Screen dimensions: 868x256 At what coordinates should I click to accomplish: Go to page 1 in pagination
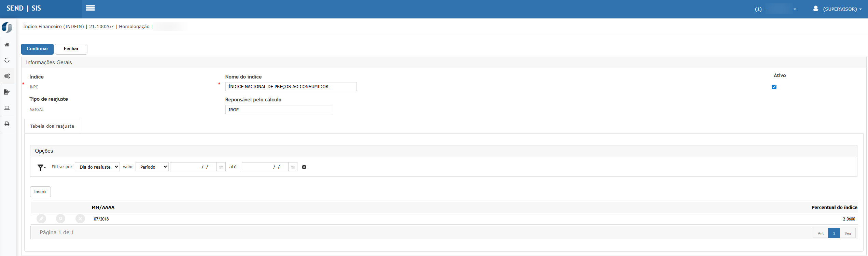coord(834,233)
